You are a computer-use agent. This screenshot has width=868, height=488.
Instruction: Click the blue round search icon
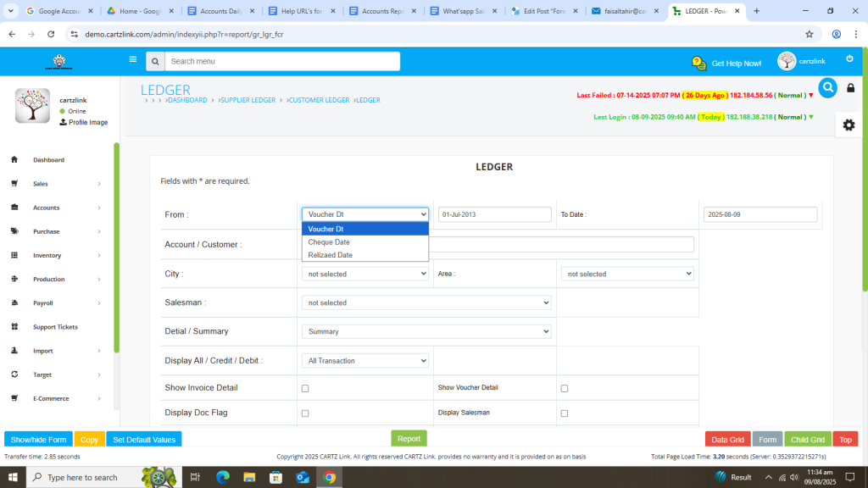(827, 87)
